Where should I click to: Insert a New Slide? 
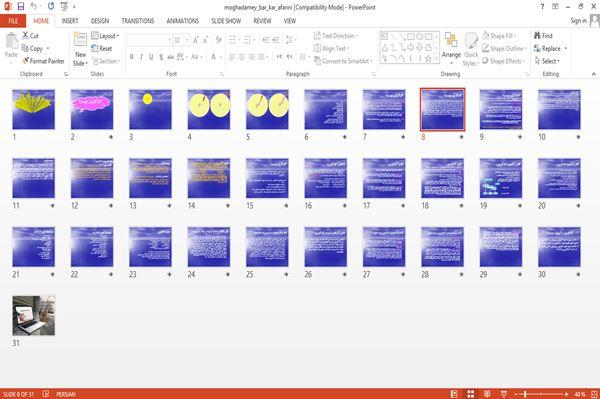(x=80, y=50)
